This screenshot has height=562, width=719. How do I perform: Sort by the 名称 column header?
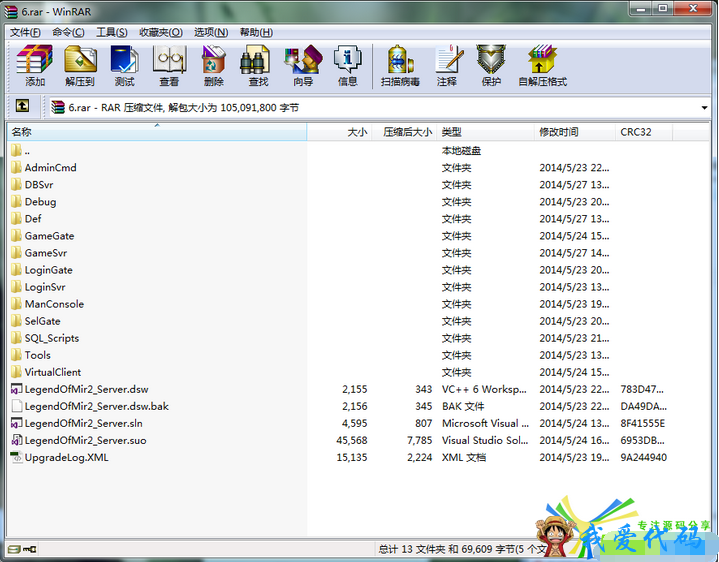tap(157, 132)
